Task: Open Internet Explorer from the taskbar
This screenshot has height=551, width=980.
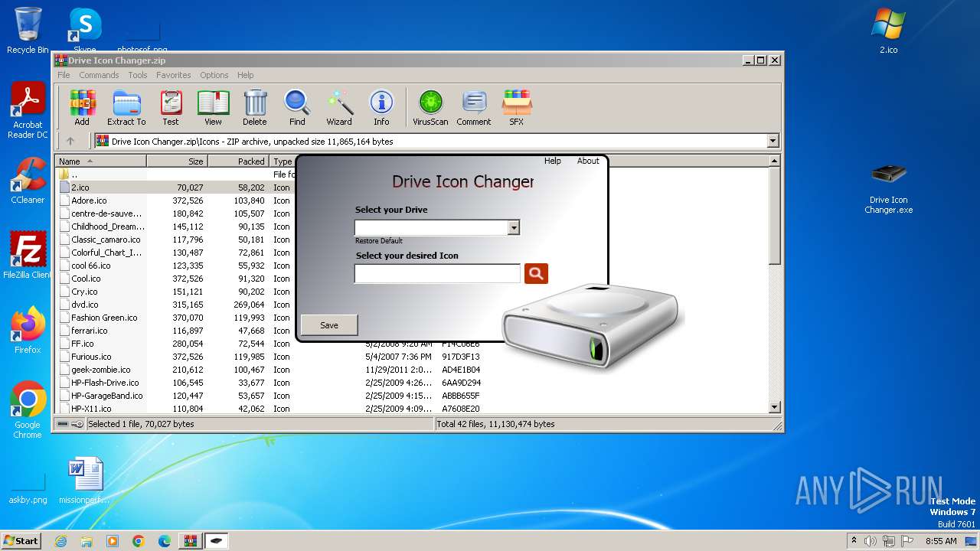Action: (60, 541)
